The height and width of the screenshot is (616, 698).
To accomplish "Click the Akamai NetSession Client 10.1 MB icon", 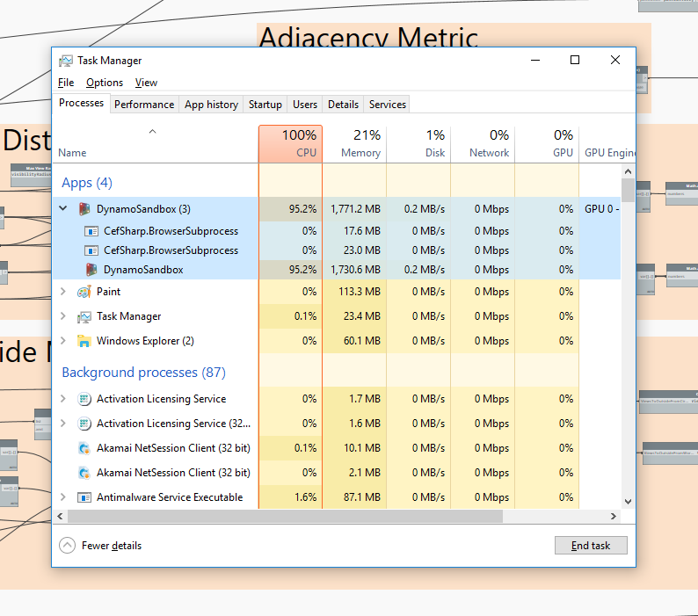I will pyautogui.click(x=84, y=448).
